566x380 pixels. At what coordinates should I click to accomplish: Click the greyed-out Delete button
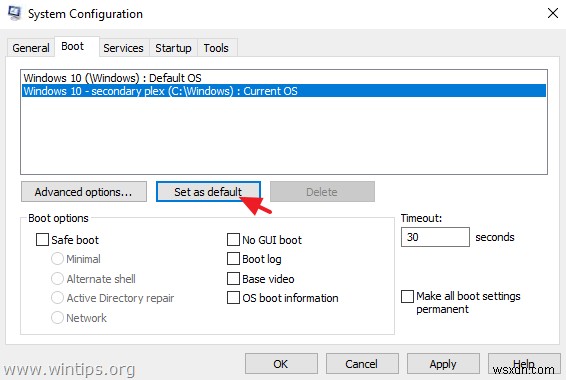(x=322, y=192)
